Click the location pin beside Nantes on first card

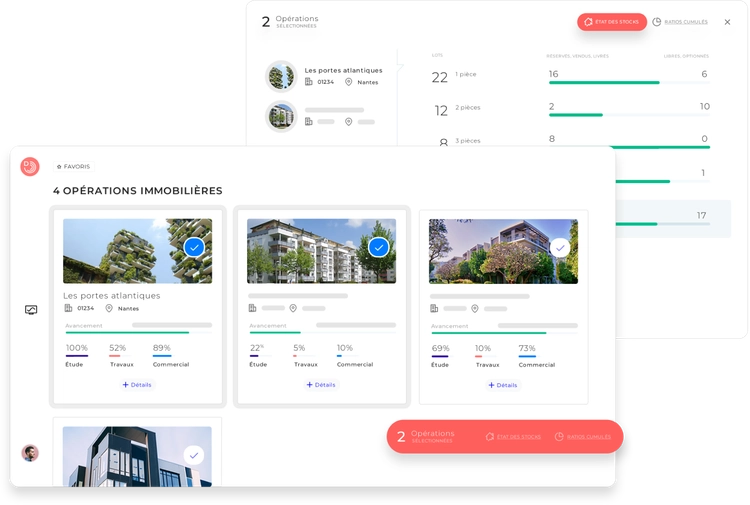(x=109, y=308)
